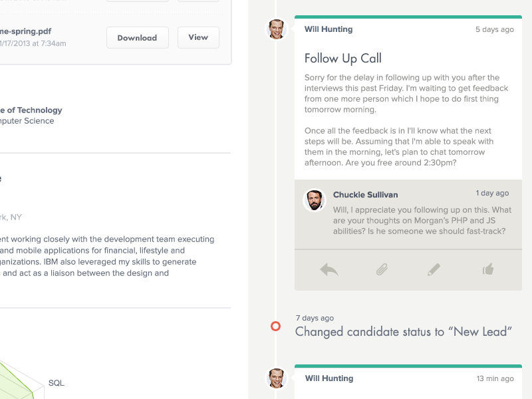The height and width of the screenshot is (399, 532).
Task: Click the spring.pdf file name
Action: click(x=26, y=31)
